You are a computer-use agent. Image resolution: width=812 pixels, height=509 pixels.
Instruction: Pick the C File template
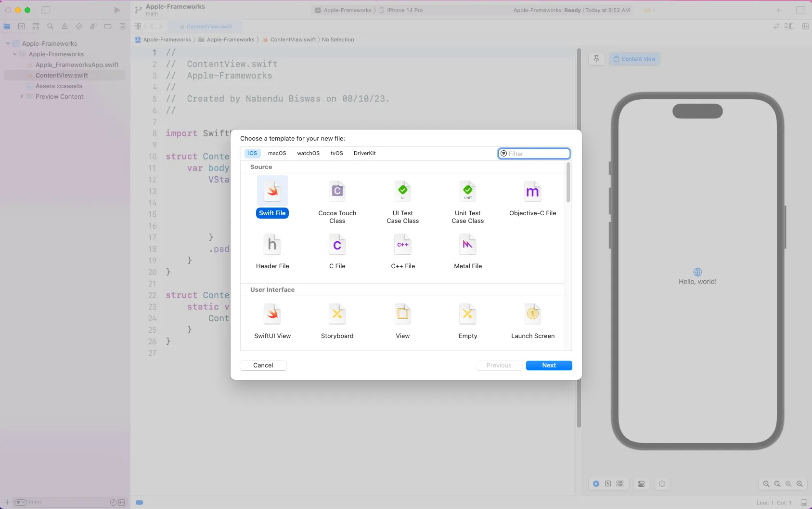[x=337, y=251]
